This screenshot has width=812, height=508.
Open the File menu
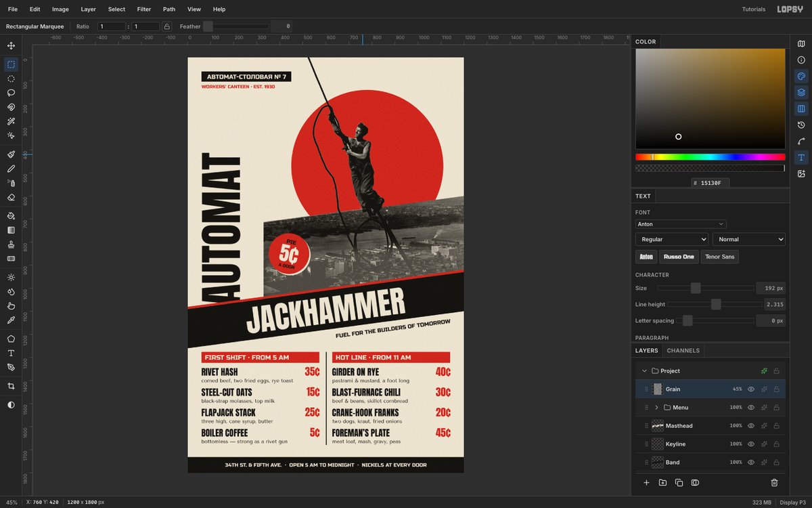(x=13, y=9)
